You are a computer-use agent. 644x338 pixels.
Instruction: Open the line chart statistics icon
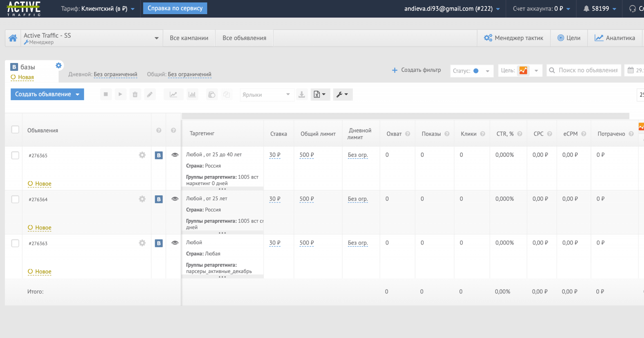173,95
